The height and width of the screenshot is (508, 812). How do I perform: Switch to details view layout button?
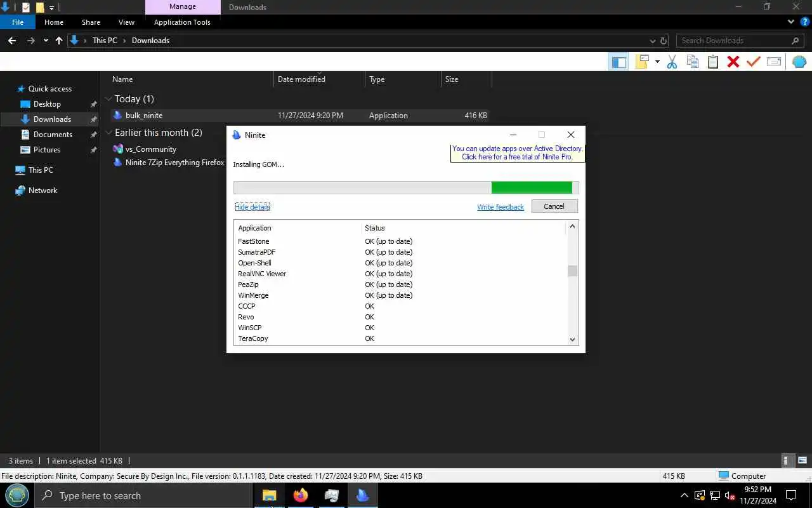787,461
